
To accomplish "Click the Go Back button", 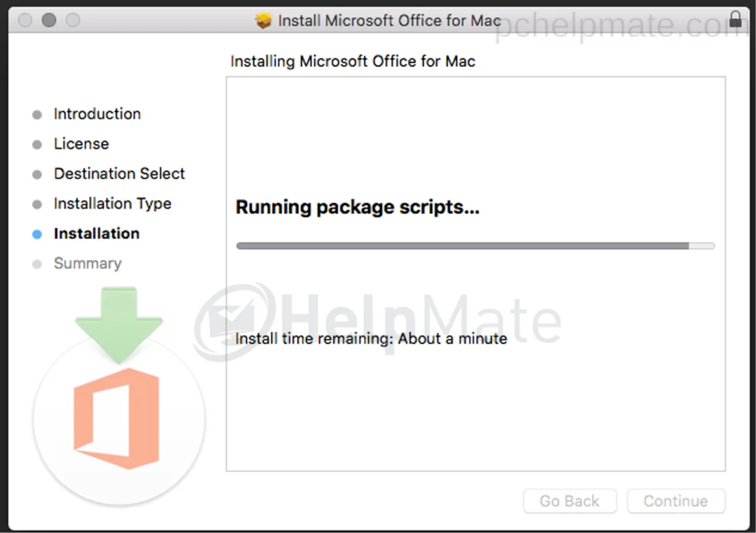I will pyautogui.click(x=570, y=501).
